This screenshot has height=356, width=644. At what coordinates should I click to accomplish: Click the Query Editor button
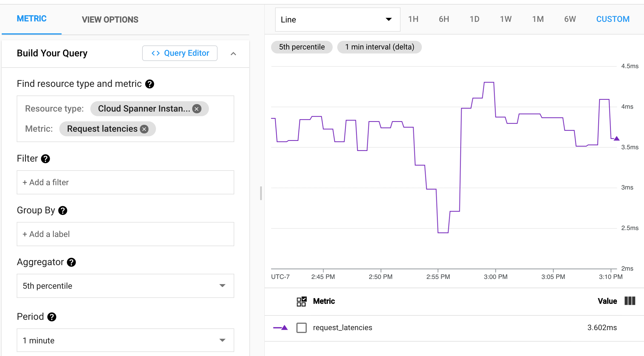(180, 53)
